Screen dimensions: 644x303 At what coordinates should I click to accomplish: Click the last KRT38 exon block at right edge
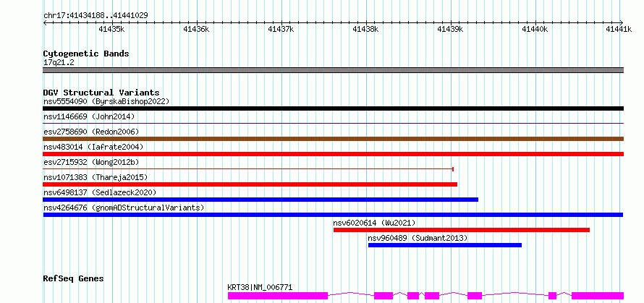tap(598, 296)
